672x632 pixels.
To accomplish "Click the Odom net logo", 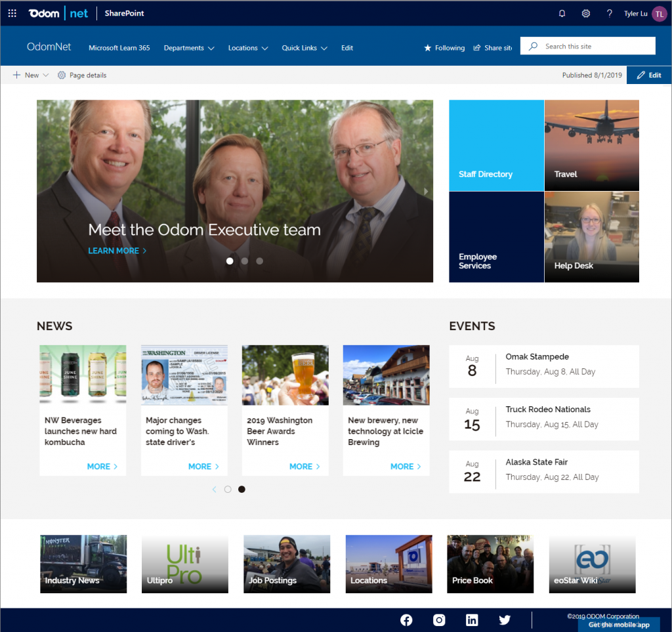I will point(58,13).
